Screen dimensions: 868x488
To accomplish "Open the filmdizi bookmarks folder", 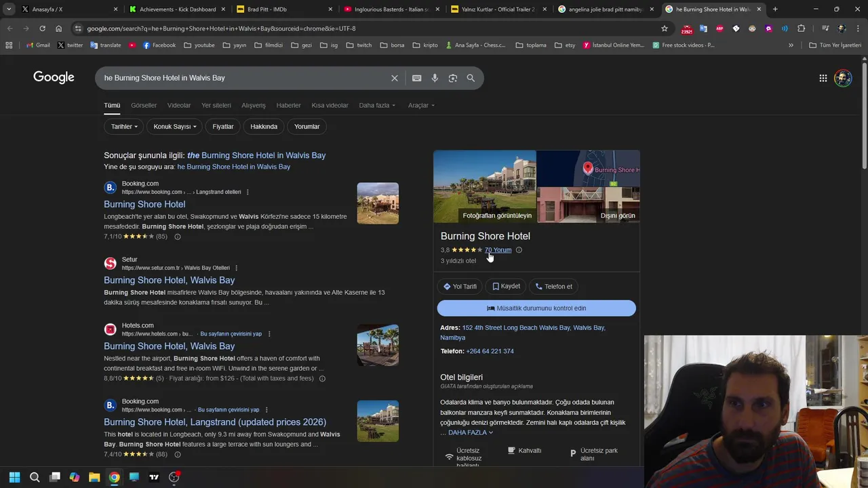I will coord(269,45).
